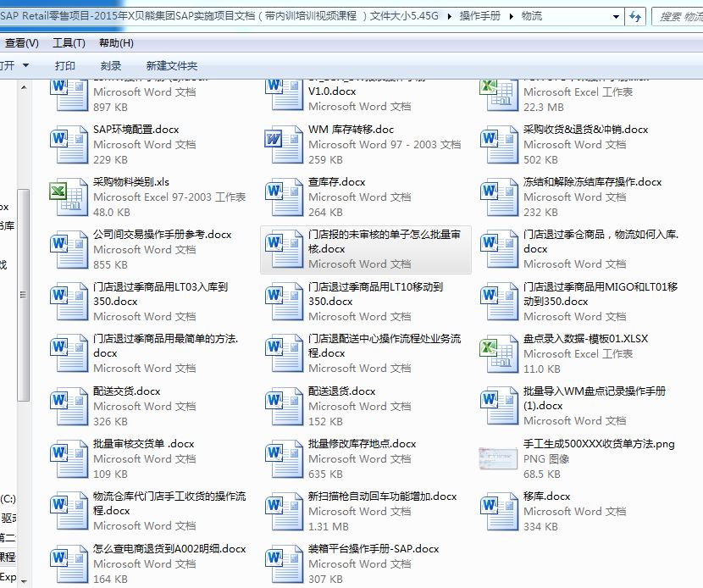Select file name 采购物料类别.xls
The image size is (703, 588).
coord(131,182)
